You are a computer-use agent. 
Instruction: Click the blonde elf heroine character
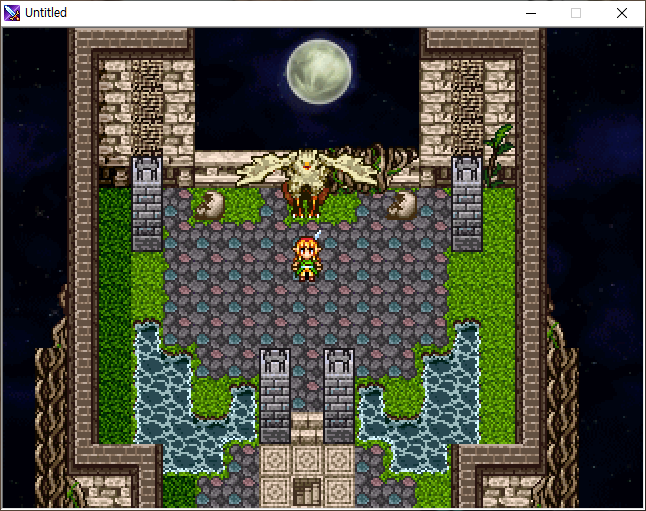click(307, 257)
